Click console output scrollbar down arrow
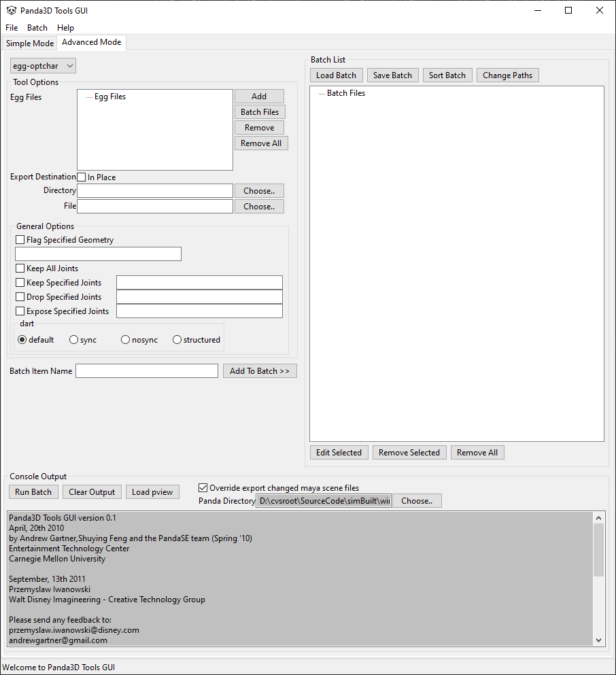The image size is (616, 675). 598,640
